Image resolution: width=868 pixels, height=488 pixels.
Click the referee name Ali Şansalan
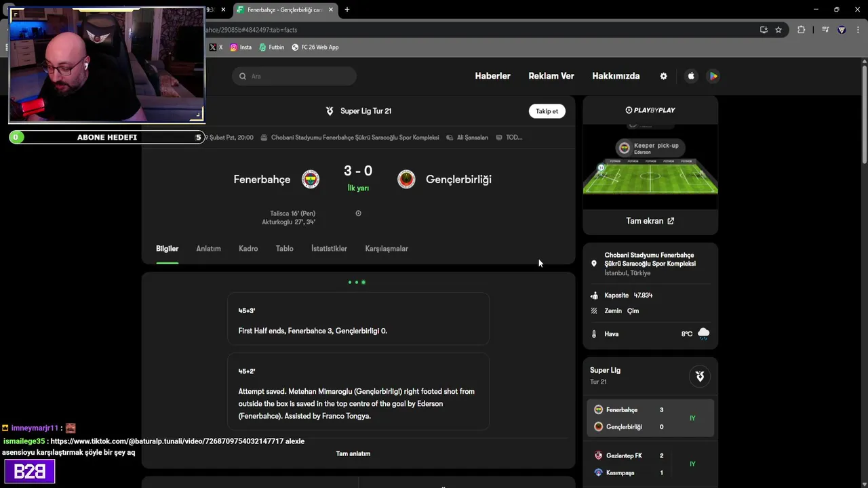tap(472, 138)
